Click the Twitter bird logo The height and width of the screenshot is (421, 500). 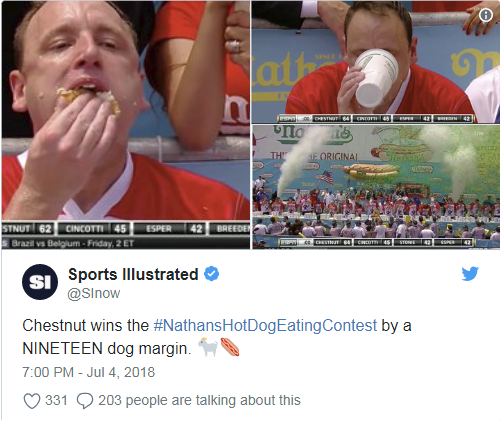coord(470,274)
